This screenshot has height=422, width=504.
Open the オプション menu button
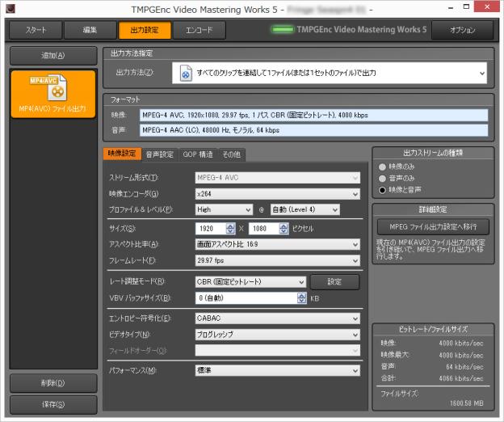pos(463,31)
